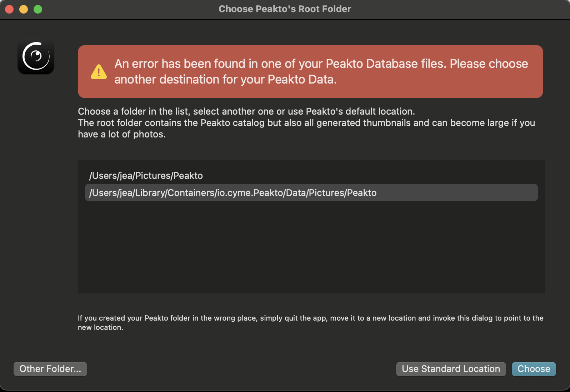The width and height of the screenshot is (570, 392).
Task: Select the Library/Containers io.cyme.Peakto path entry
Action: tap(311, 193)
